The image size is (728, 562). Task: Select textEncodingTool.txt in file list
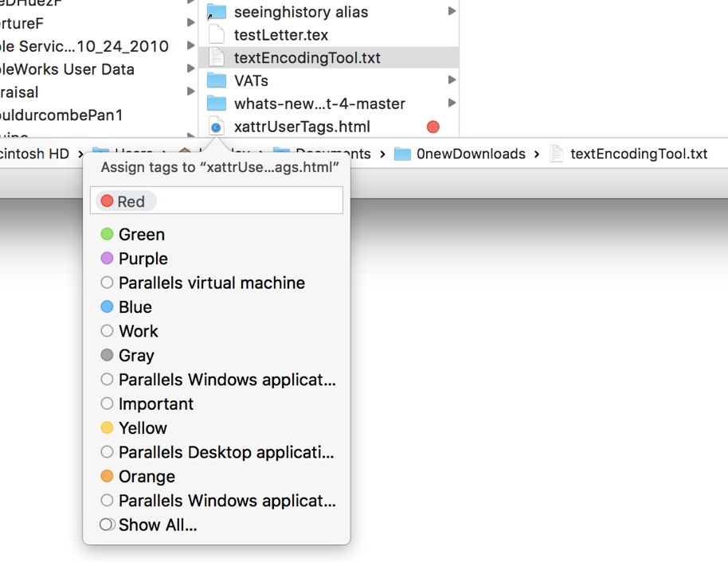(x=307, y=58)
